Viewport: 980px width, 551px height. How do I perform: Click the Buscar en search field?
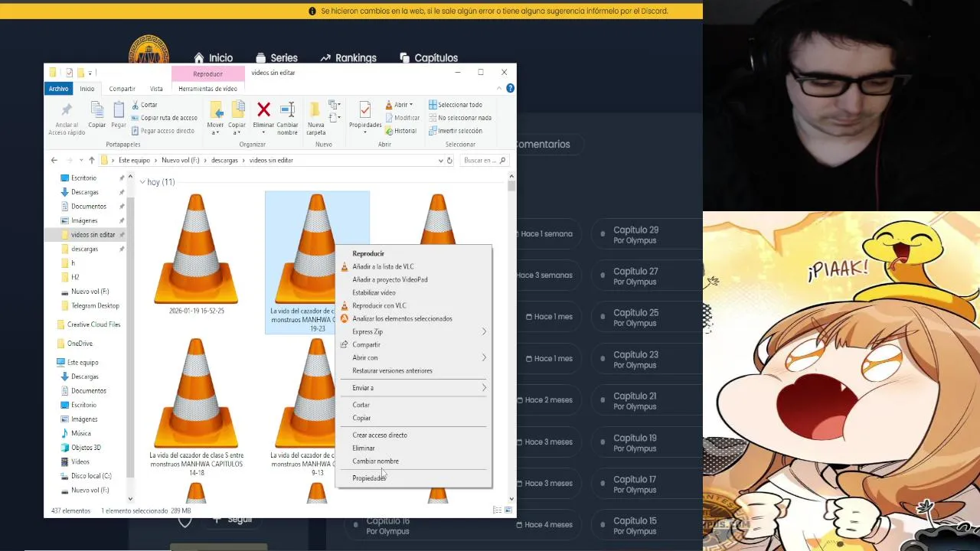(485, 160)
